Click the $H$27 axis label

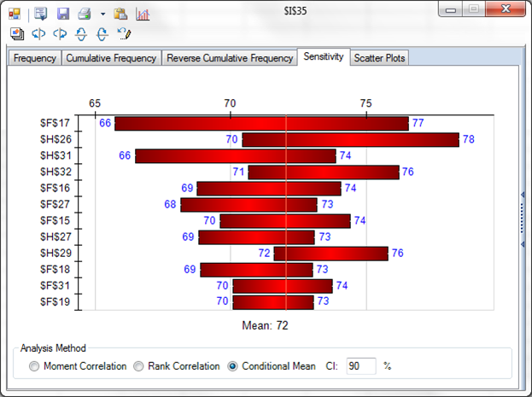[56, 236]
